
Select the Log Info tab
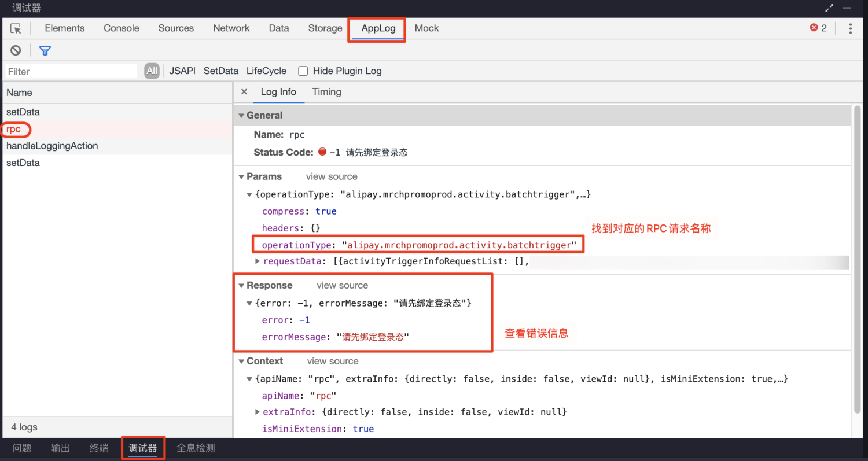[278, 91]
